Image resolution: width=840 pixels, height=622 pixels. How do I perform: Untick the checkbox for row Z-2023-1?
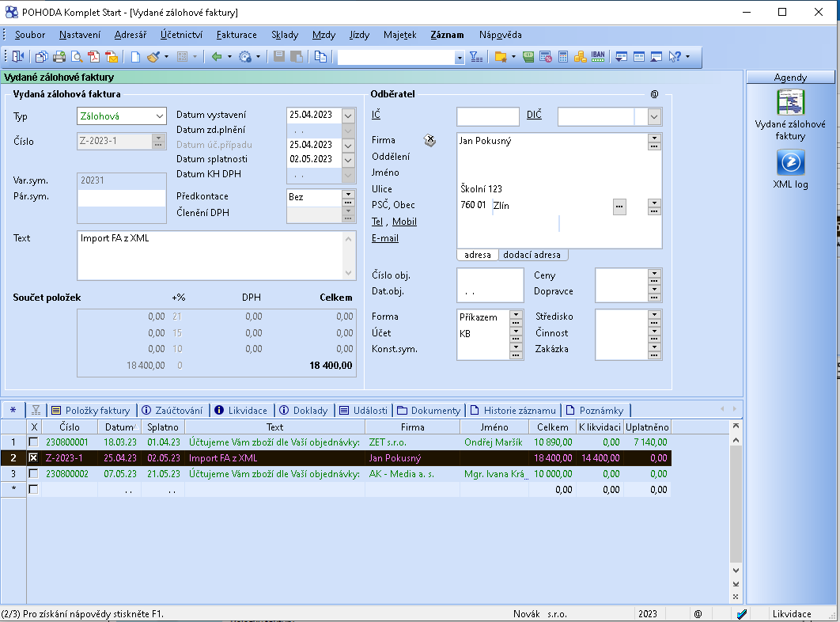34,458
